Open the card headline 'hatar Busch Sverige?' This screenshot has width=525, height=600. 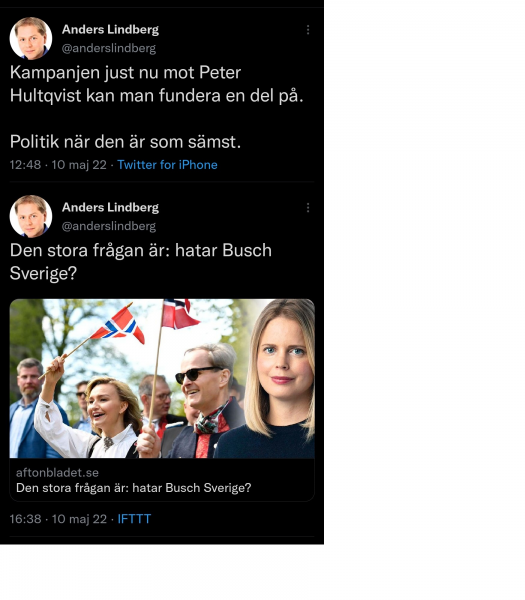tap(134, 488)
